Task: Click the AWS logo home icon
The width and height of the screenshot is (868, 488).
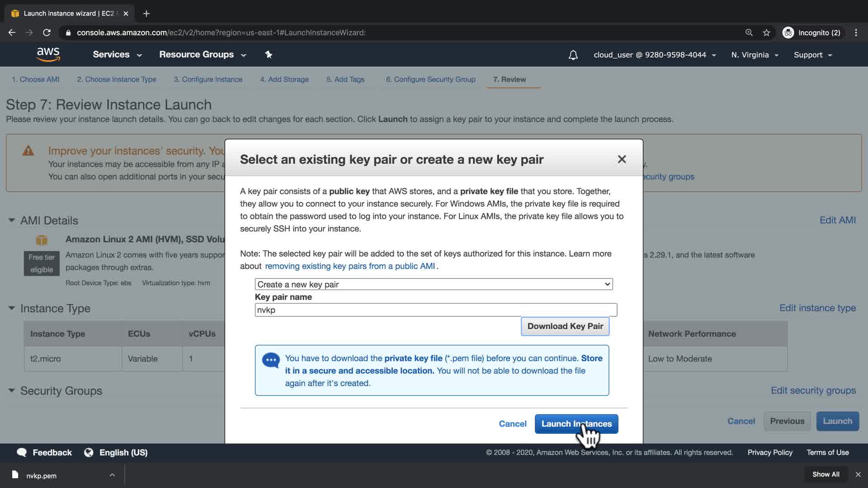Action: pos(48,54)
